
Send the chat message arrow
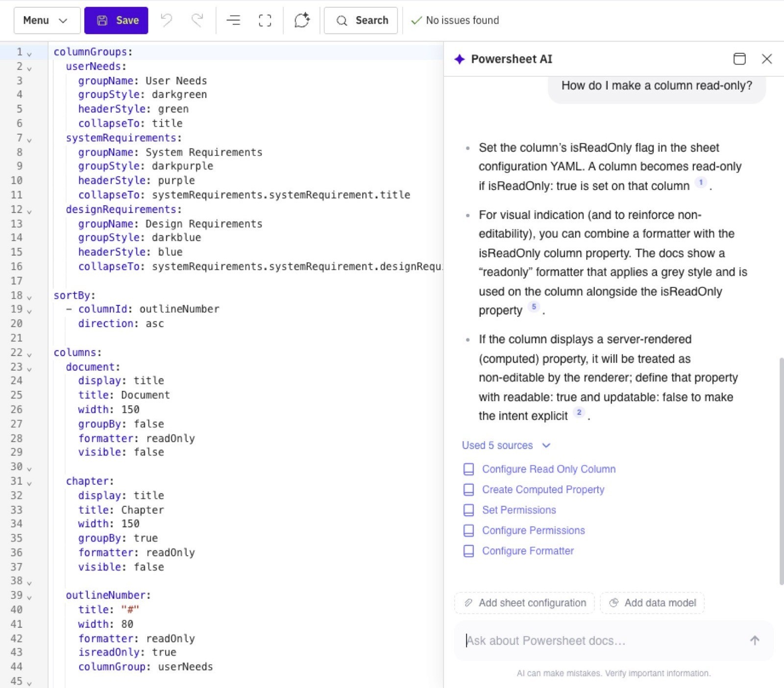point(755,641)
